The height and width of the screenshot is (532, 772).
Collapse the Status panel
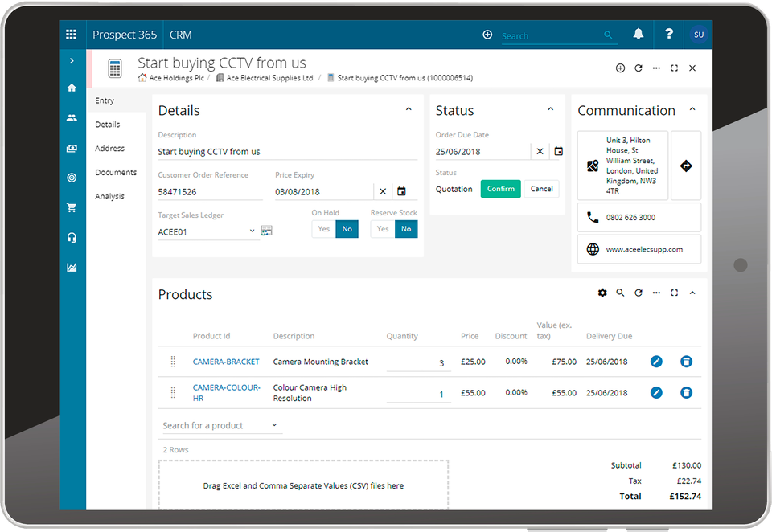pos(551,109)
